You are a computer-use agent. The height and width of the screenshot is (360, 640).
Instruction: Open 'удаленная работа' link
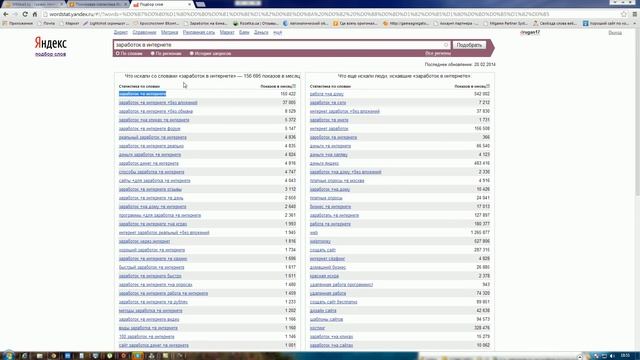click(x=328, y=293)
